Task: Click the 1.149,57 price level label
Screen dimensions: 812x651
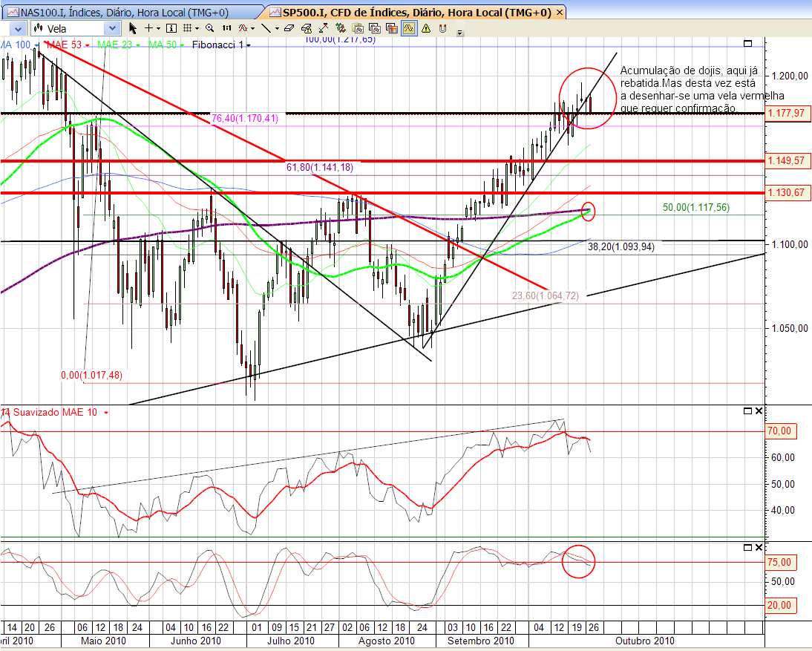Action: (788, 161)
